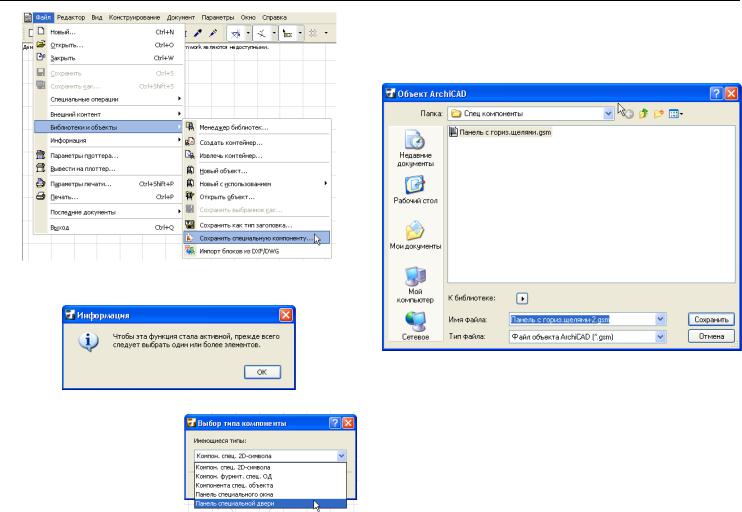Image resolution: width=742 pixels, height=512 pixels.
Task: Click the grayed grid snap toolbar icon
Action: 313,33
